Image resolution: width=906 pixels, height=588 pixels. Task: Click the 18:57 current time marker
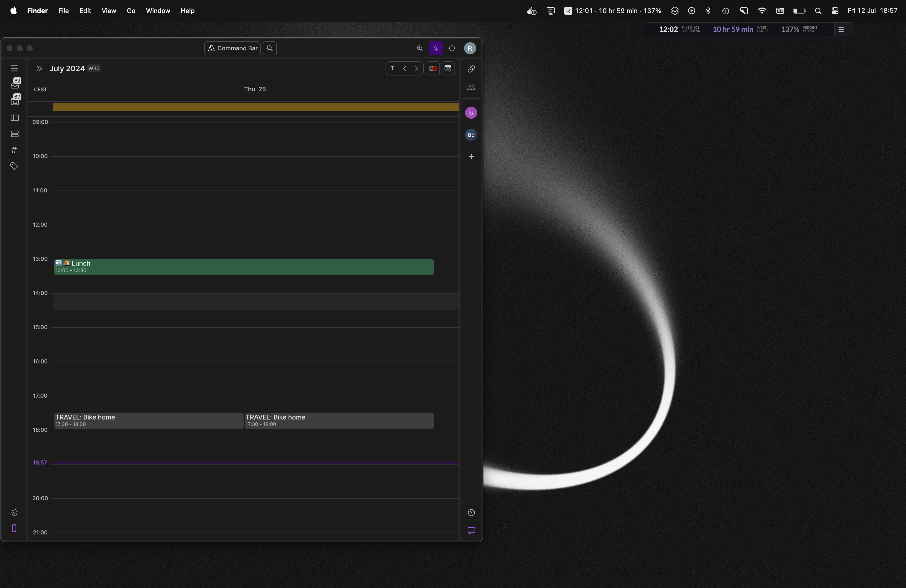coord(40,463)
